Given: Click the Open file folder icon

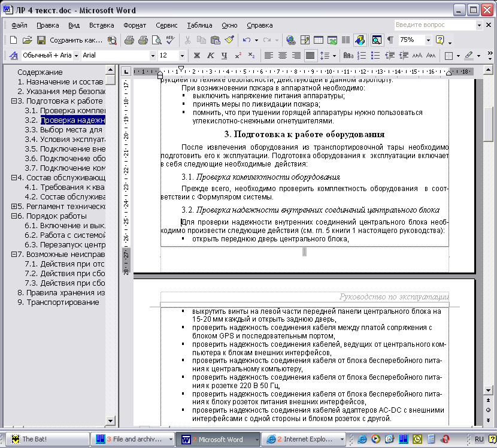Looking at the screenshot, I should coord(28,40).
